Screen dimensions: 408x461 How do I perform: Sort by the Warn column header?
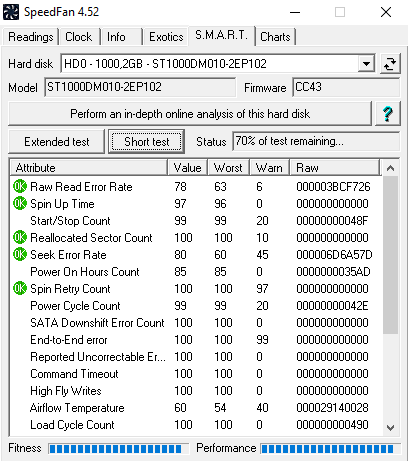click(269, 167)
